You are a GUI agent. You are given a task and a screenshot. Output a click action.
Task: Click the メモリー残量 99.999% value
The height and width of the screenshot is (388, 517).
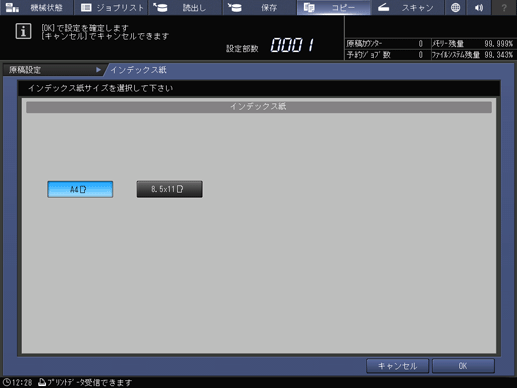pos(499,44)
